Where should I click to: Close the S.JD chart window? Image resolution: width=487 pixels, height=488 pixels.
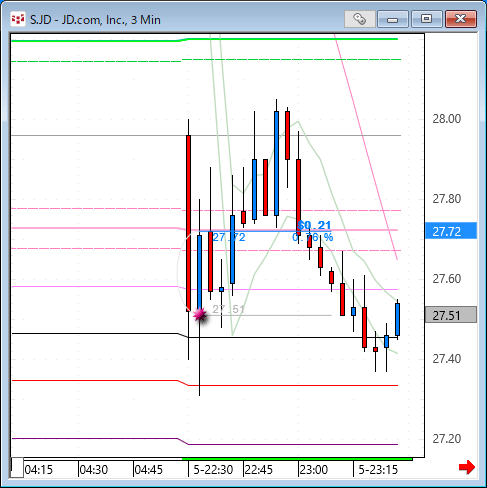461,19
